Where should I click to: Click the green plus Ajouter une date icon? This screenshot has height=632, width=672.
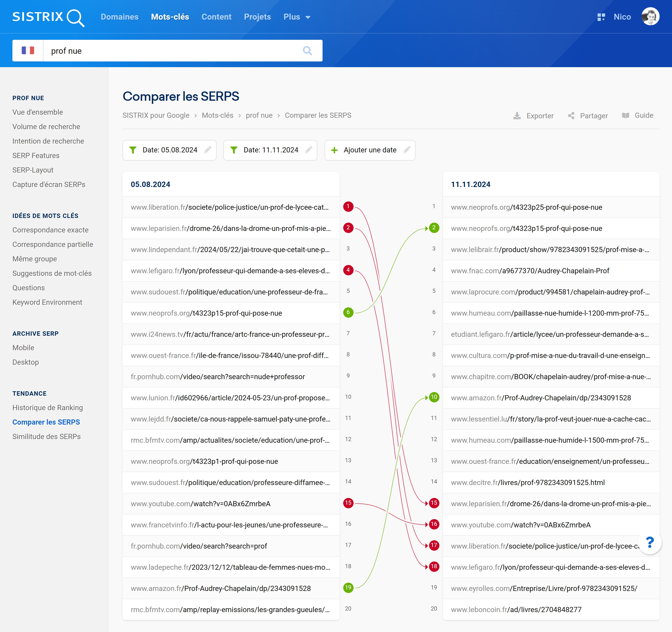point(334,150)
